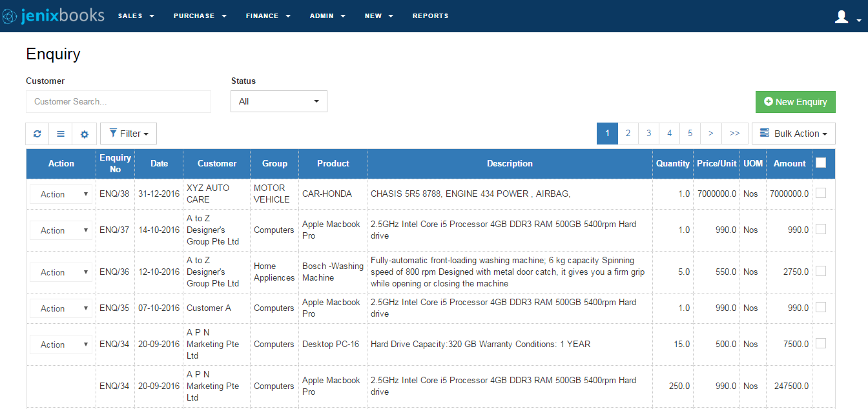Click the Group column header

pos(274,163)
